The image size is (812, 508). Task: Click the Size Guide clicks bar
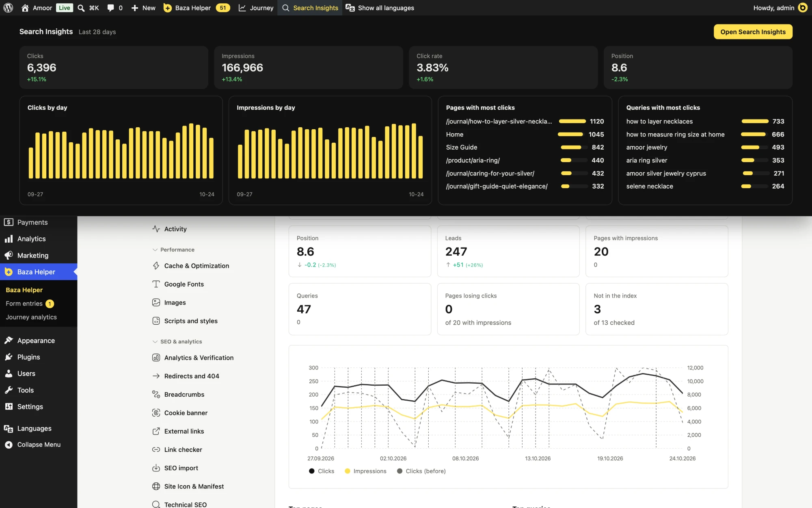[x=573, y=147]
